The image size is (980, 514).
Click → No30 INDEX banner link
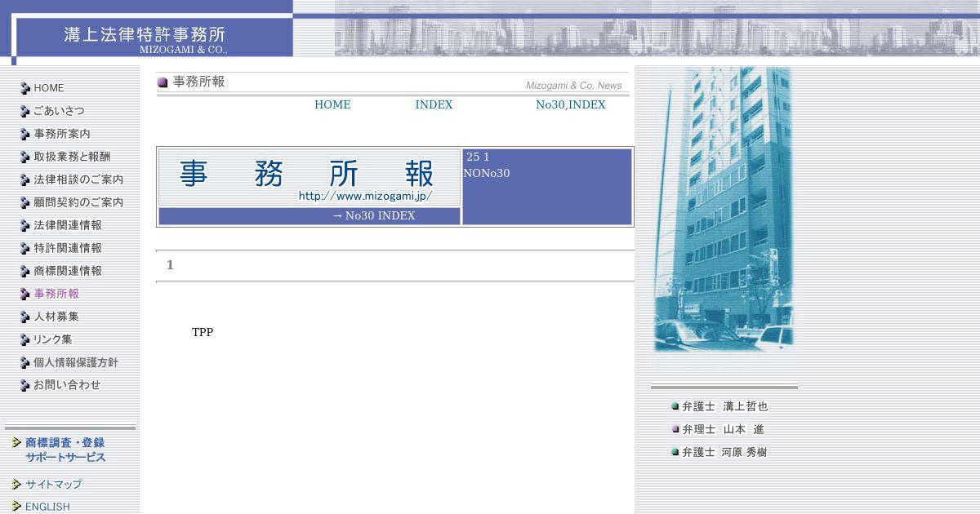click(374, 215)
